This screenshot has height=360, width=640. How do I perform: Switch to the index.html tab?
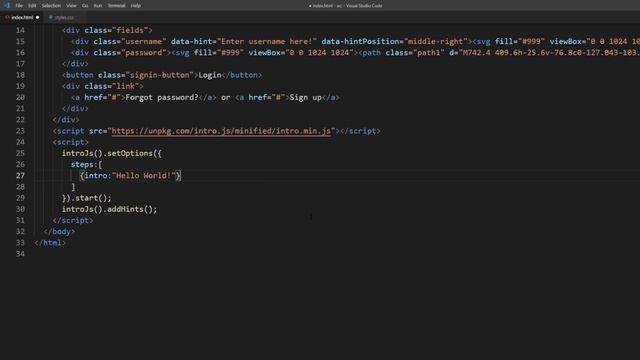pyautogui.click(x=22, y=18)
